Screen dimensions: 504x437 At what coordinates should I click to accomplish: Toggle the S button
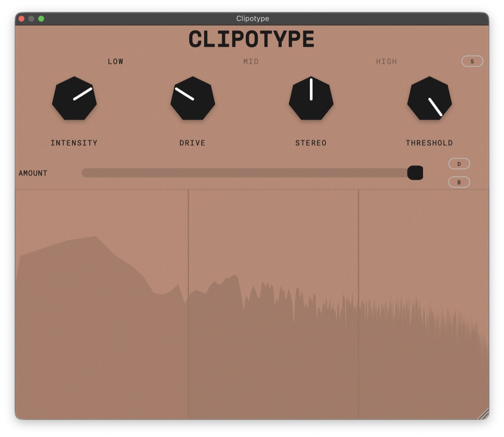pyautogui.click(x=472, y=61)
